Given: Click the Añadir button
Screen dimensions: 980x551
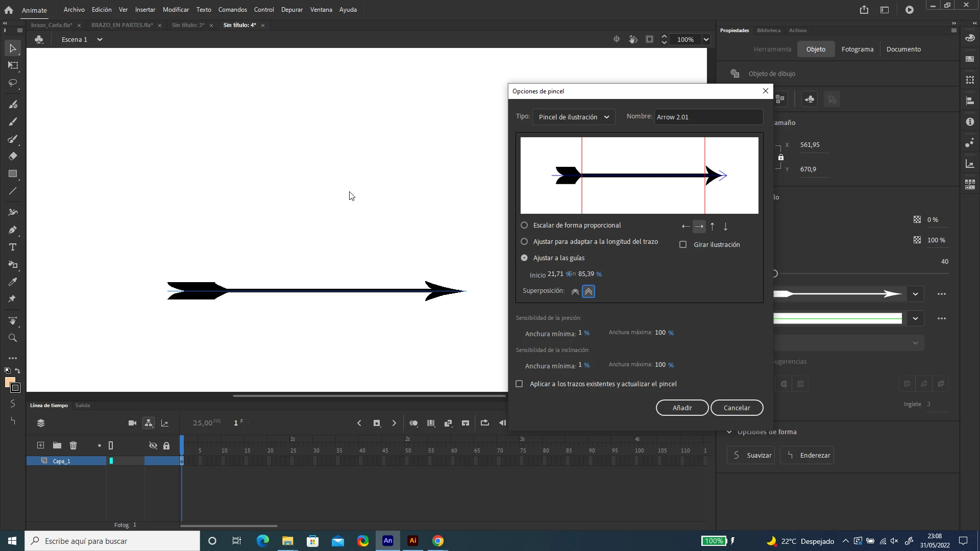Looking at the screenshot, I should click(682, 408).
